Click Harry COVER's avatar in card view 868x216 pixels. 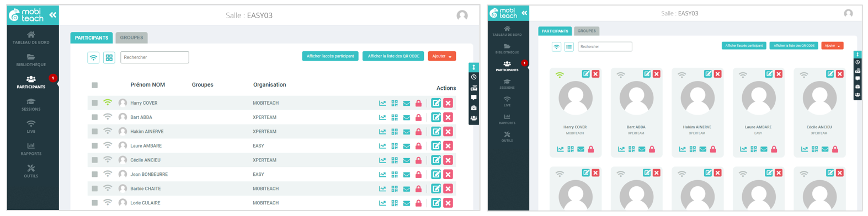tap(576, 98)
